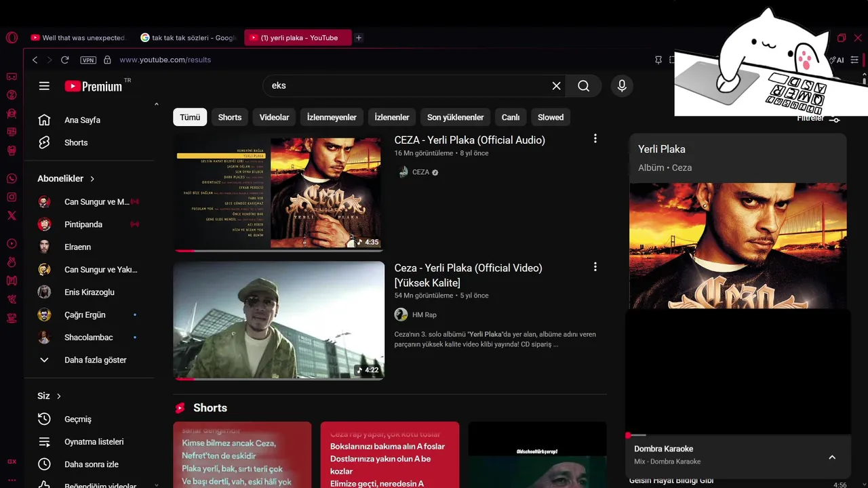Select the yerli plaka YouTube tab
The height and width of the screenshot is (488, 868).
[x=298, y=38]
